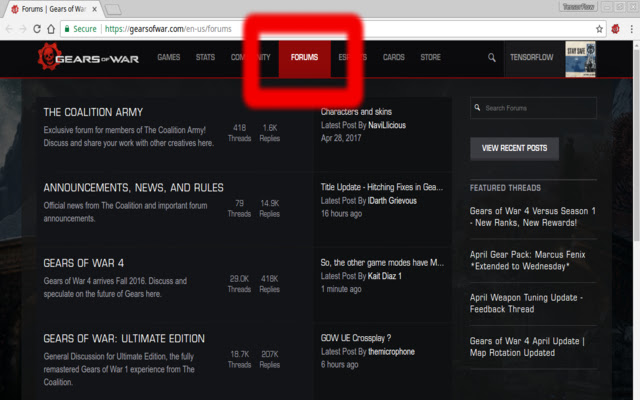Open a new browser tab
The image size is (640, 400).
coord(113,9)
